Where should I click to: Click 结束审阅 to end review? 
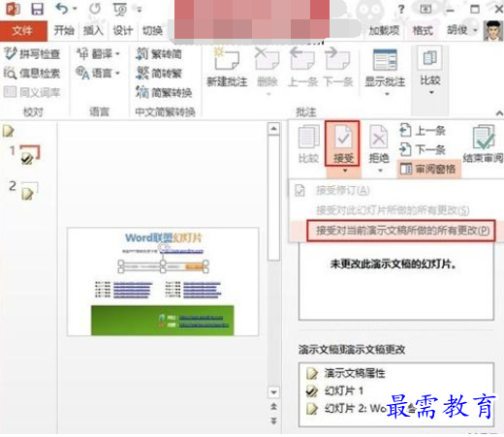click(x=484, y=143)
